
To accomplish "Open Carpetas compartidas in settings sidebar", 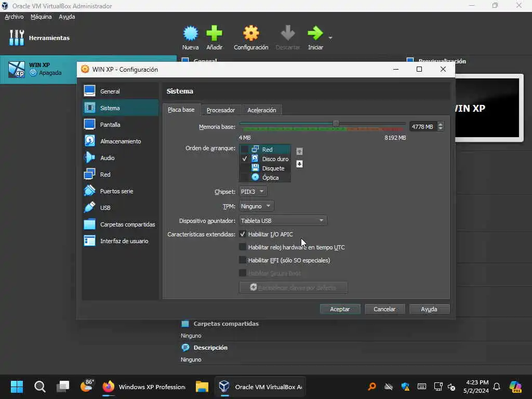I will (x=121, y=224).
